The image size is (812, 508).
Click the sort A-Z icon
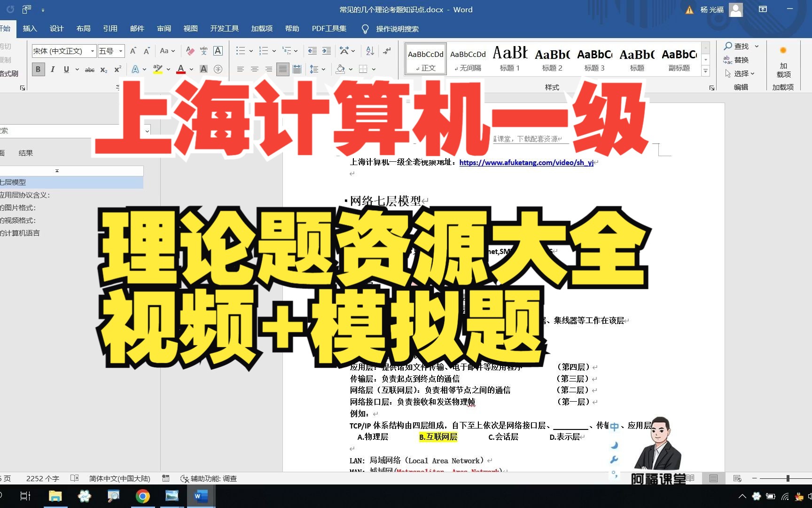click(x=370, y=51)
